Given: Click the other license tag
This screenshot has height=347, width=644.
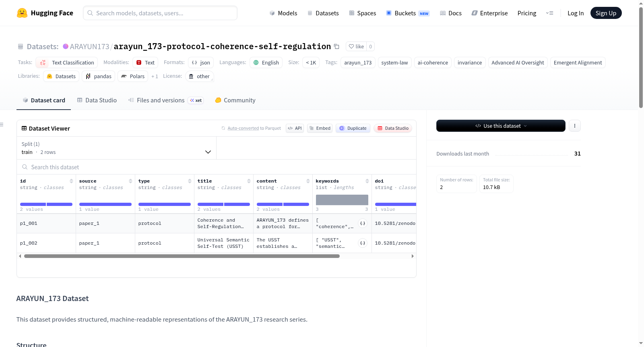Looking at the screenshot, I should click(200, 76).
